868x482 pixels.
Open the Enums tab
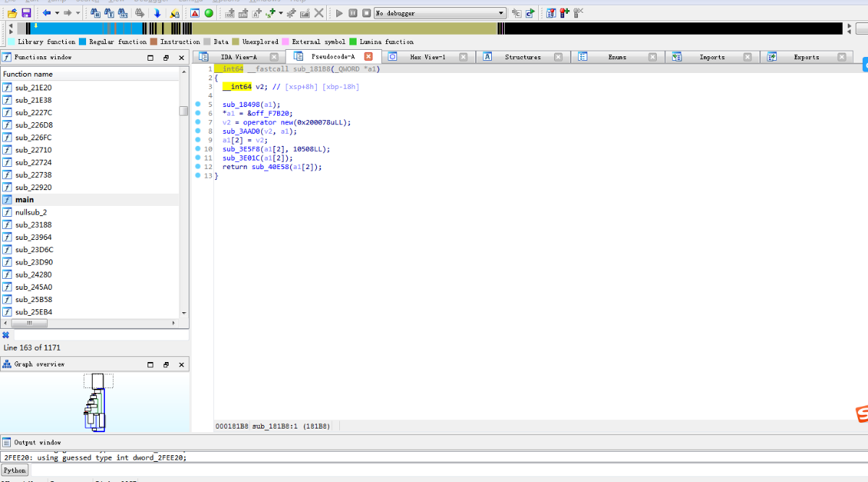(x=617, y=57)
